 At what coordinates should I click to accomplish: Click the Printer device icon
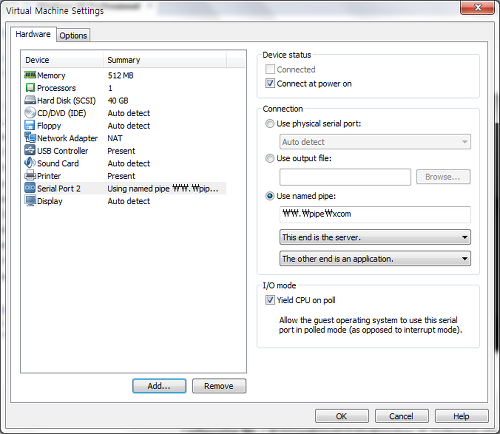click(x=30, y=175)
